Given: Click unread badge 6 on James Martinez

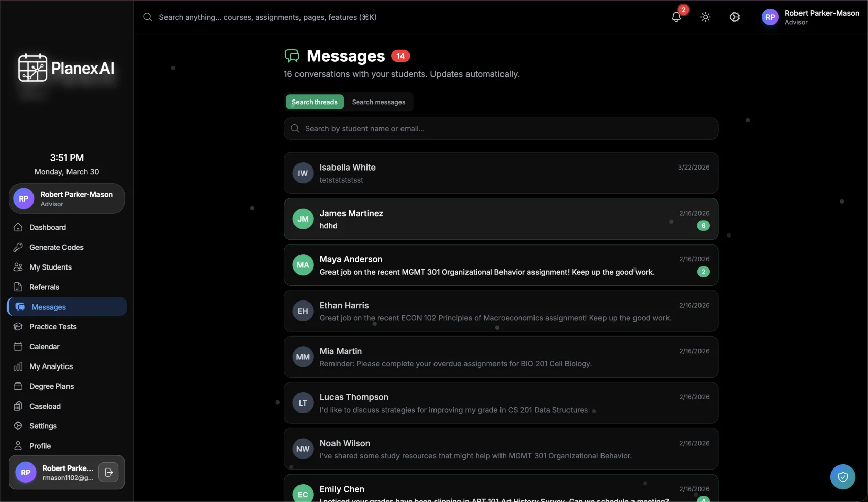Looking at the screenshot, I should pyautogui.click(x=703, y=226).
